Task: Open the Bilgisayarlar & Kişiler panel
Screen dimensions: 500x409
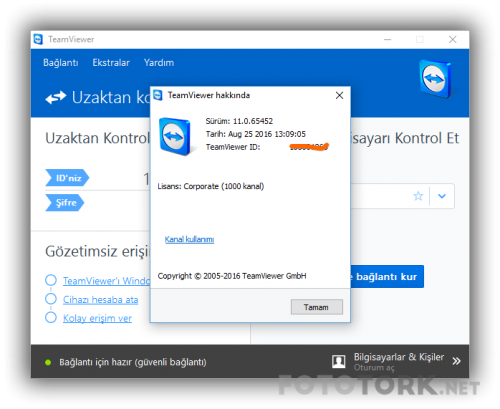Action: tap(399, 357)
